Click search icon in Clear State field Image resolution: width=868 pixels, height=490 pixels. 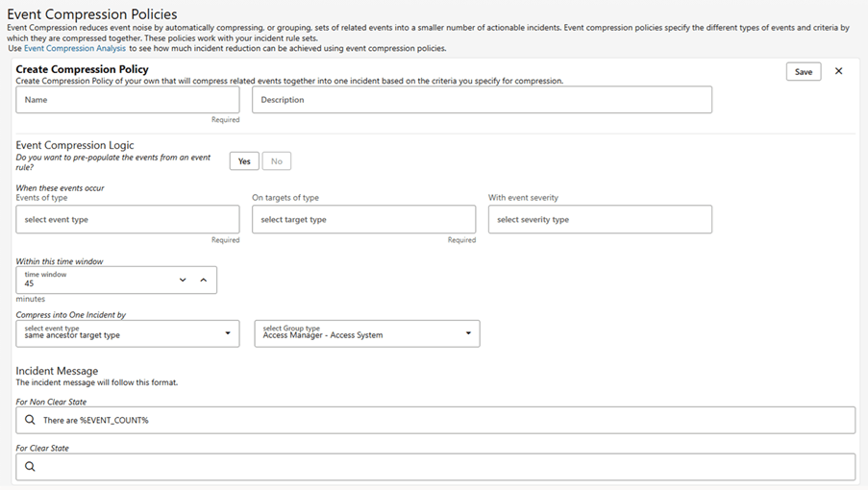pos(30,467)
